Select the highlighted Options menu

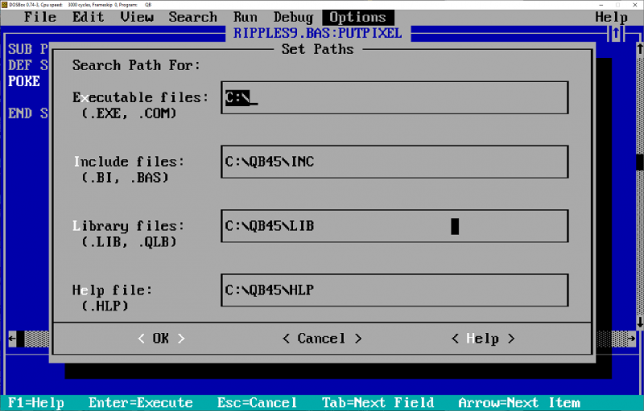(x=357, y=17)
